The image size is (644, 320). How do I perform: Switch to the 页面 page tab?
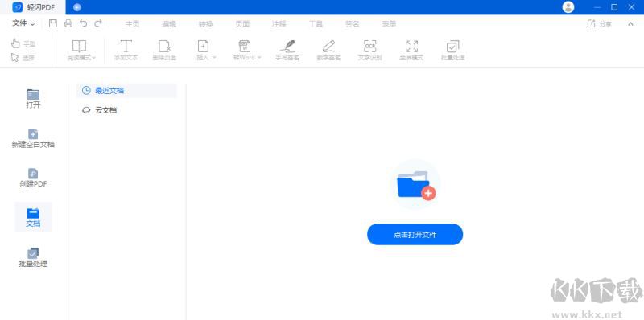coord(242,24)
